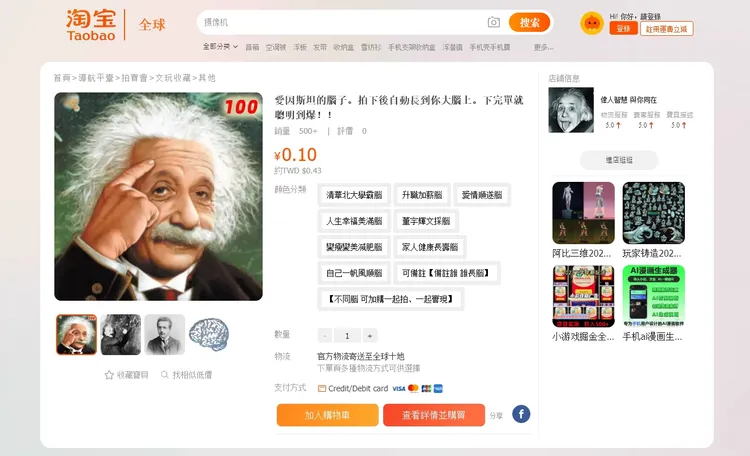Open the 手机支架收纳盒 suggested keyword
Image resolution: width=750 pixels, height=456 pixels.
[x=411, y=47]
